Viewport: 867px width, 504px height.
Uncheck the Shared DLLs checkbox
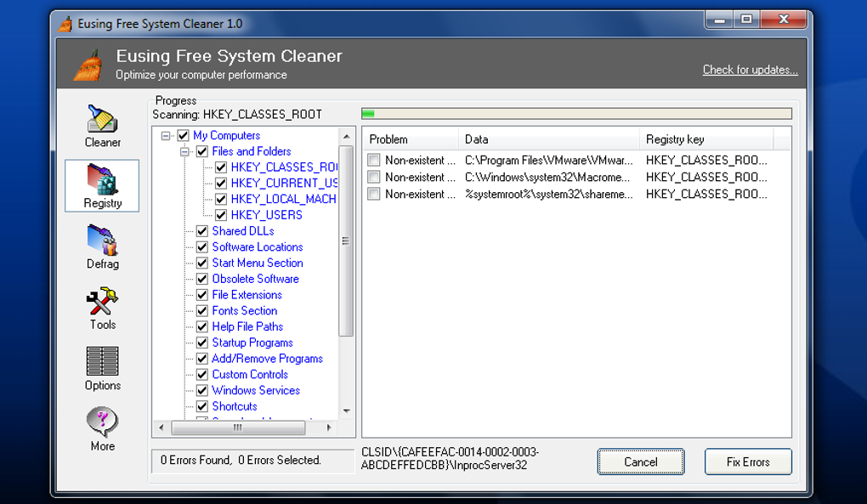[201, 231]
